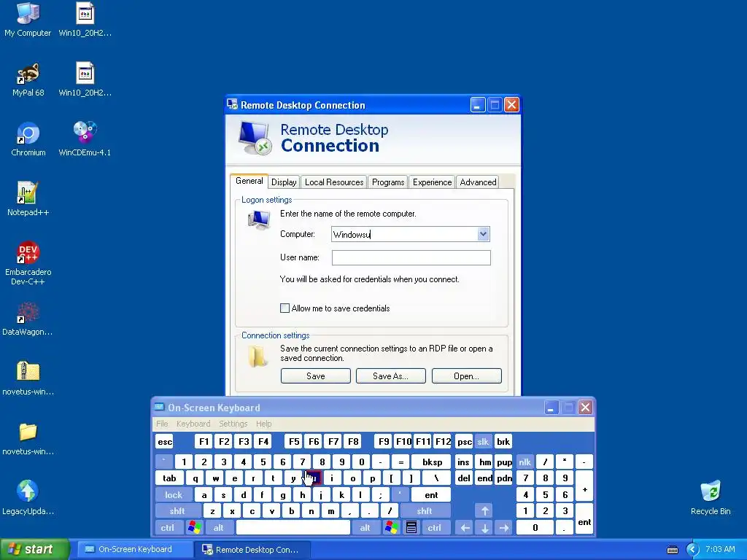The width and height of the screenshot is (747, 560).
Task: Click the right Windows logo key on keyboard
Action: click(392, 528)
